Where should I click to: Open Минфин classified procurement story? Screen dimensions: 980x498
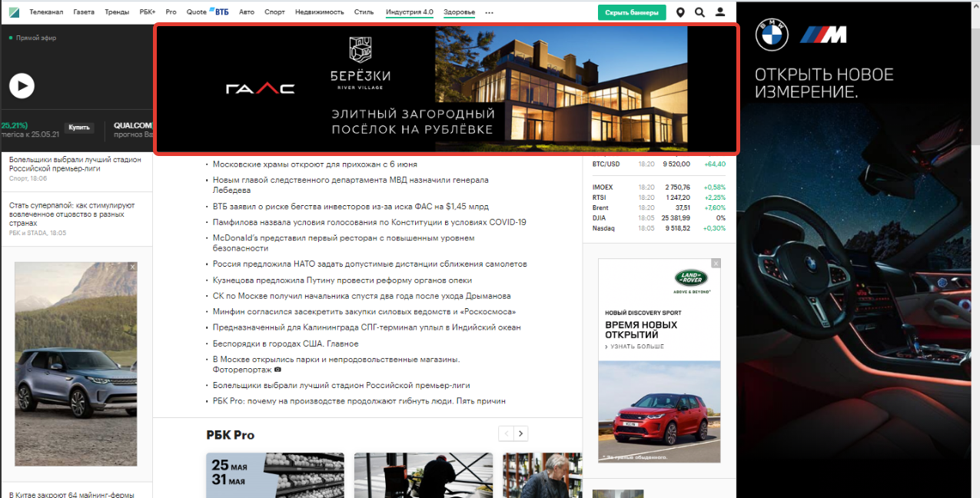[x=364, y=312]
